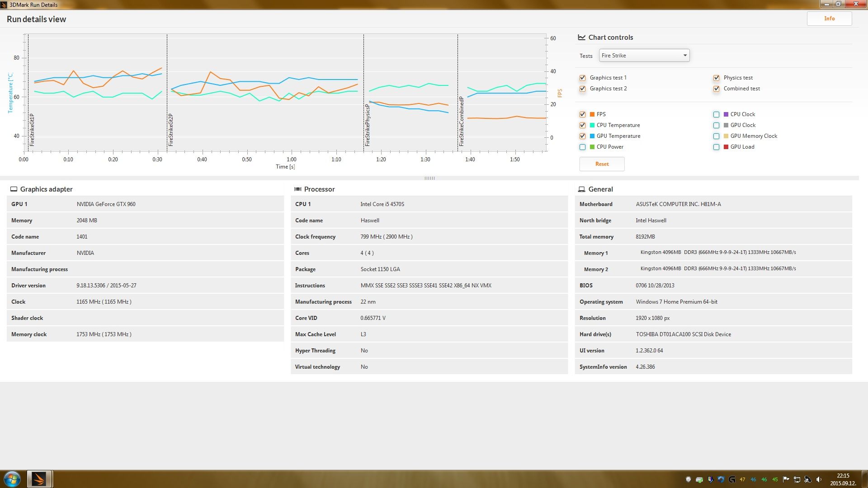
Task: Click the FireStrikeGt1P timeline marker
Action: coord(32,130)
